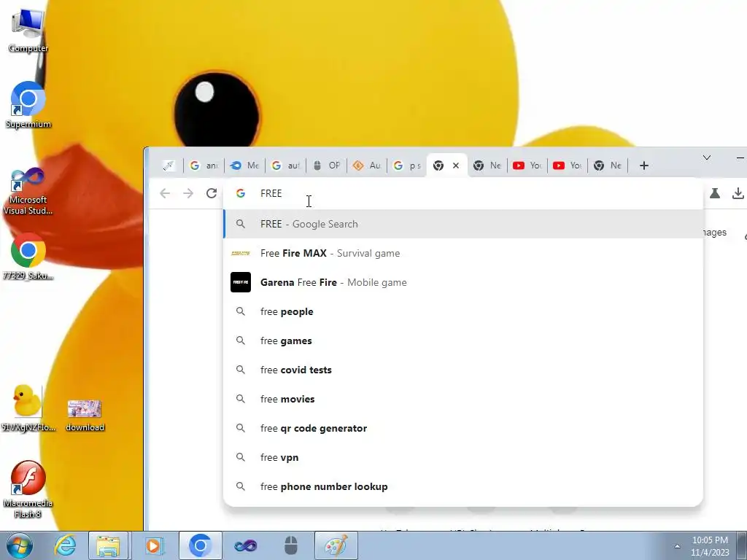This screenshot has width=747, height=560.
Task: Reload the current page
Action: [212, 193]
